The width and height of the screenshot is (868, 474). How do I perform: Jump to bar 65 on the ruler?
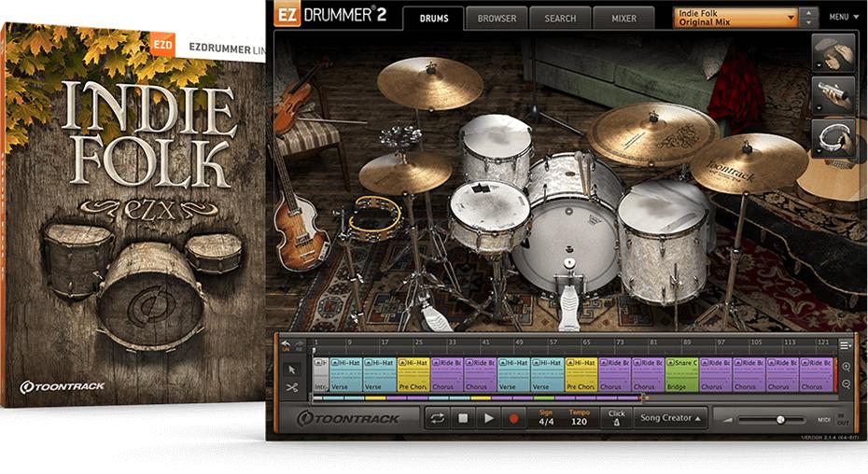[x=587, y=342]
